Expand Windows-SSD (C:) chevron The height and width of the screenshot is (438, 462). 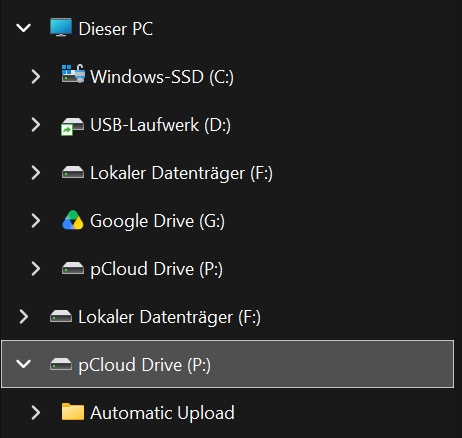click(x=36, y=76)
